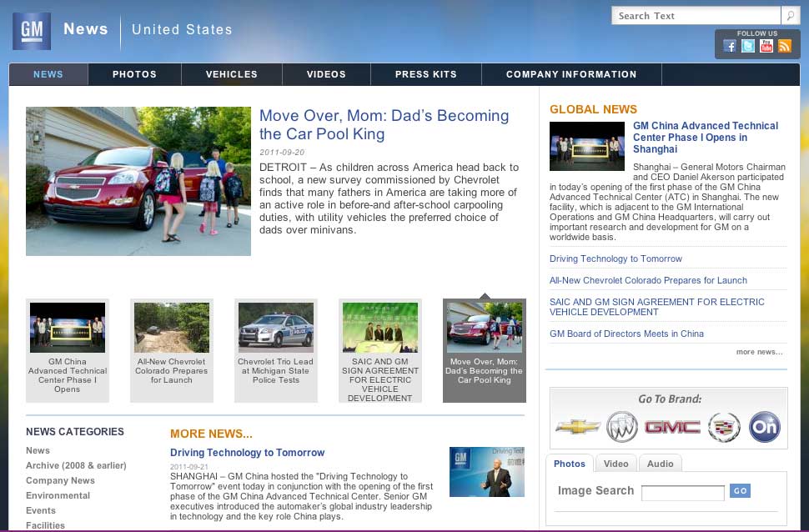Click the 'NEWS CATEGORIES' heading

[75, 431]
